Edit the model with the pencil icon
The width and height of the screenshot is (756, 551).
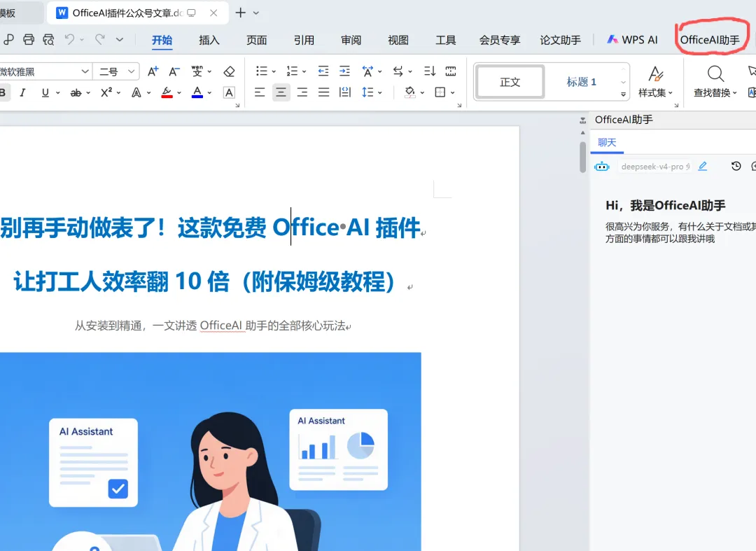coord(703,167)
